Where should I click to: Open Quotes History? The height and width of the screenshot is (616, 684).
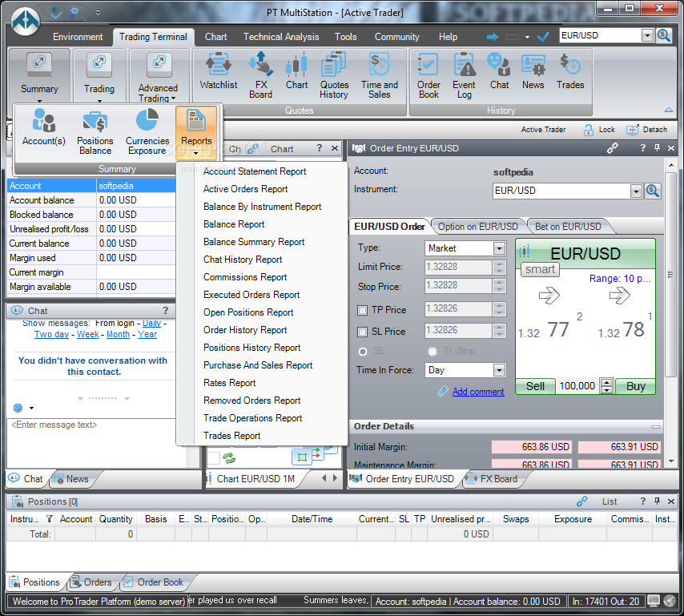(334, 75)
